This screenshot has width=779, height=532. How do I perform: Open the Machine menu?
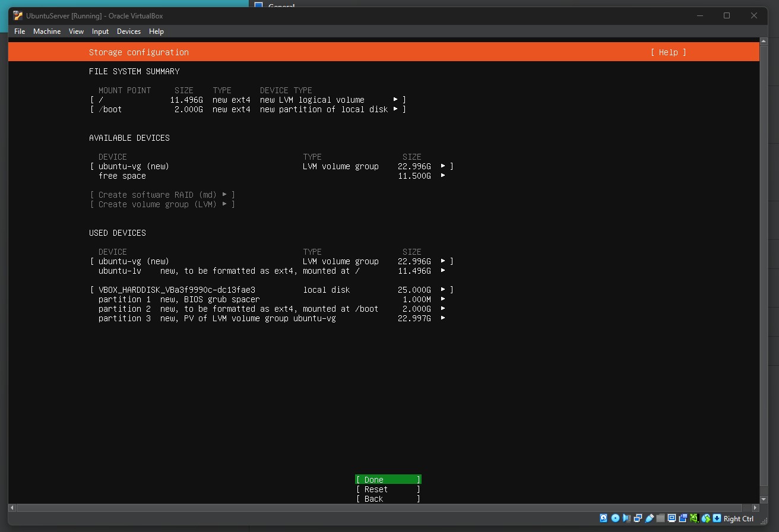point(47,31)
